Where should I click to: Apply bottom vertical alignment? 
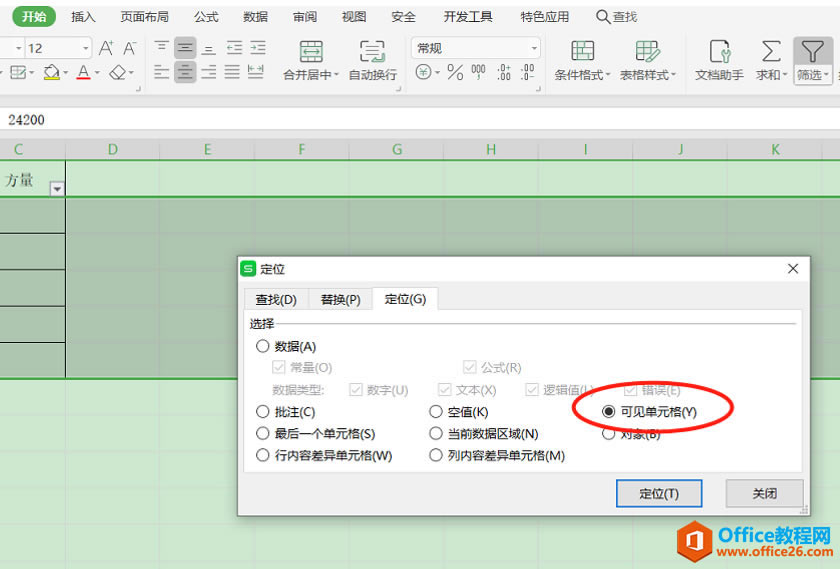[x=208, y=48]
